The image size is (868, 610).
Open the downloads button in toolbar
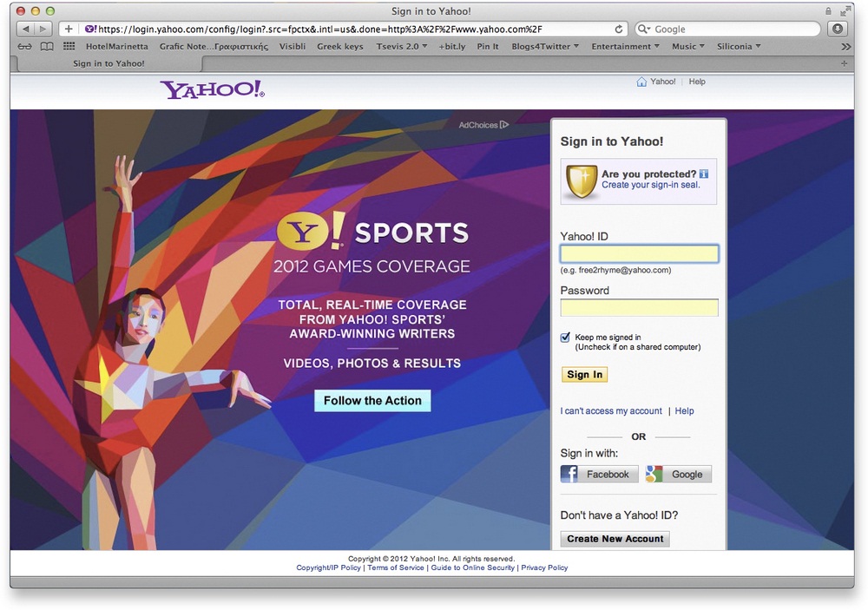pyautogui.click(x=838, y=29)
